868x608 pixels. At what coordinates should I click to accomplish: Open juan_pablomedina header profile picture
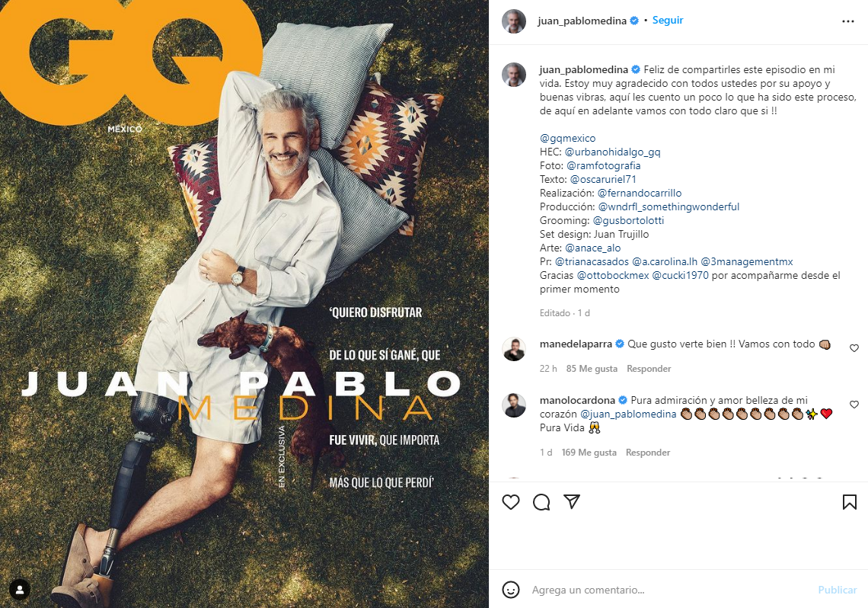(514, 21)
